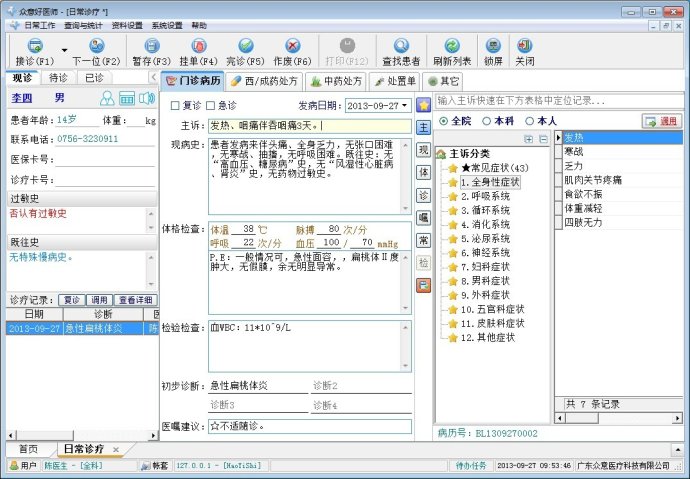Select 4. 消化系统 tree item

point(485,224)
